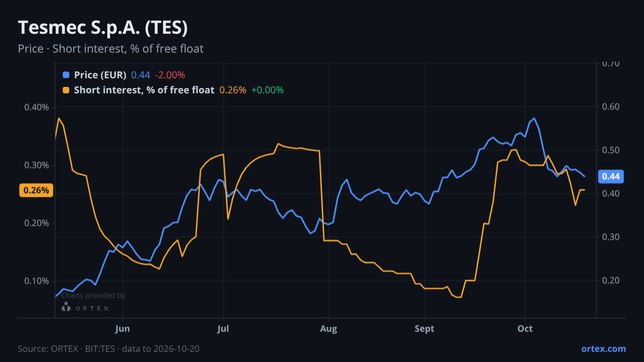Click the 'Price (EUR)' legend label
Viewport: 644px width, 362px height.
[x=100, y=75]
